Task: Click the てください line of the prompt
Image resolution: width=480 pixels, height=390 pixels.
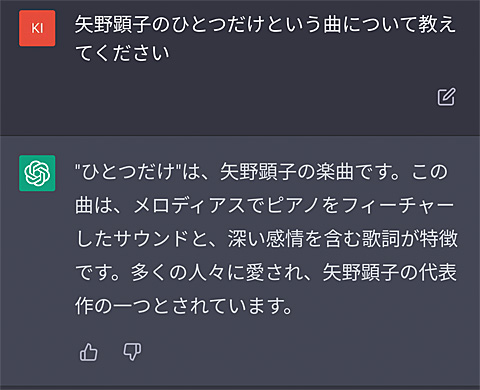Action: click(x=122, y=53)
